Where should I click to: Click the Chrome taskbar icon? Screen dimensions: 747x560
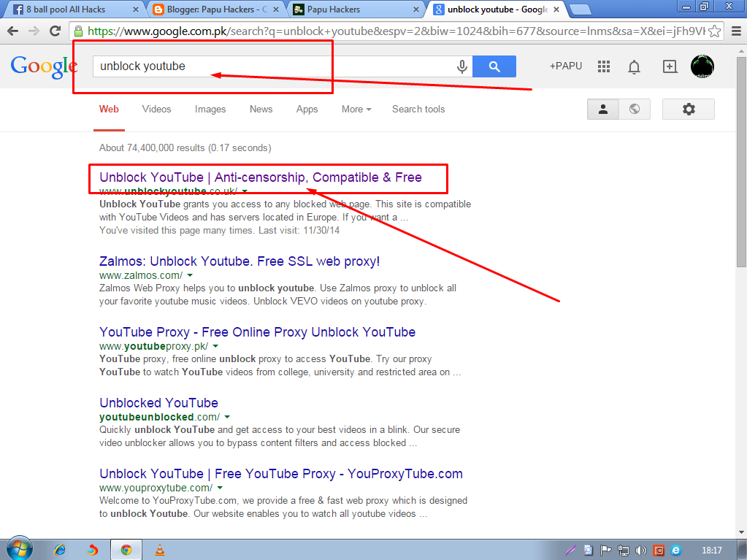click(126, 550)
